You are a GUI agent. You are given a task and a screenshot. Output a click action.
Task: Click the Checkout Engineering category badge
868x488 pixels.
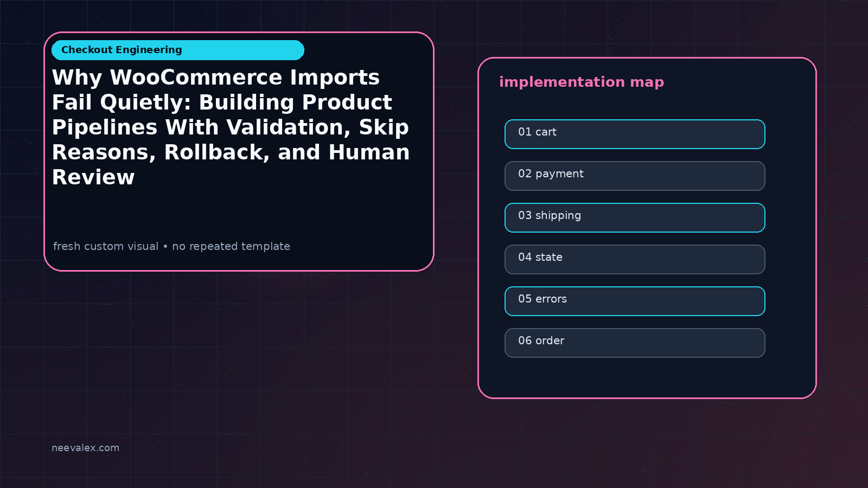click(x=178, y=50)
